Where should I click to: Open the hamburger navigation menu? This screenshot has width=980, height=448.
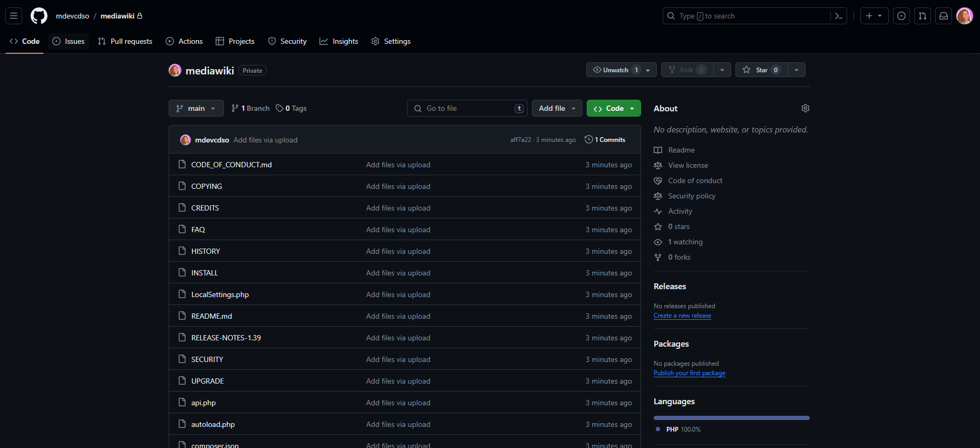click(x=14, y=16)
